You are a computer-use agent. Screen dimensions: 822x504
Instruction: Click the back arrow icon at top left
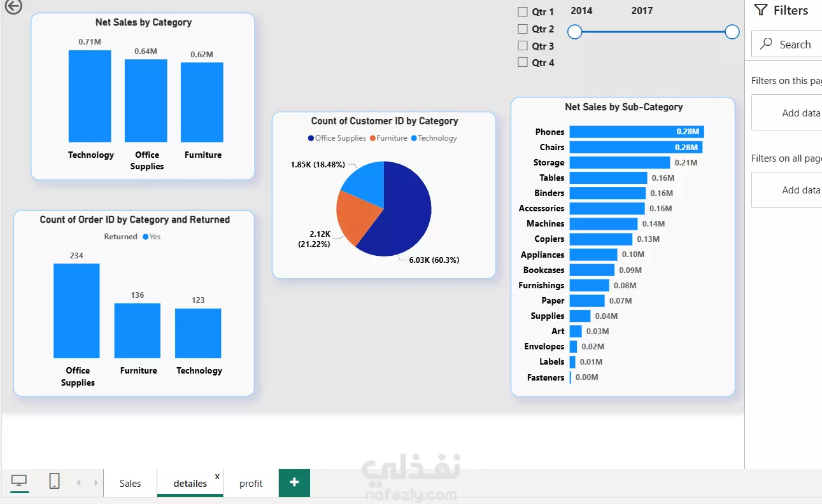tap(13, 6)
